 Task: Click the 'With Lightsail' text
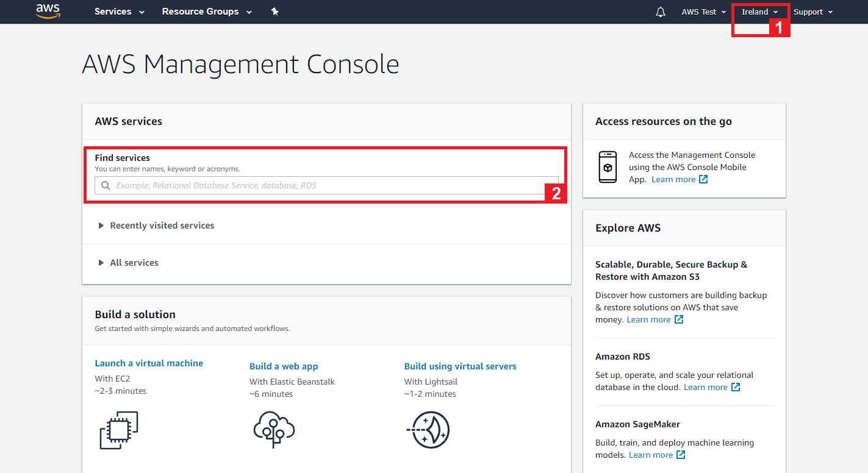tap(431, 382)
